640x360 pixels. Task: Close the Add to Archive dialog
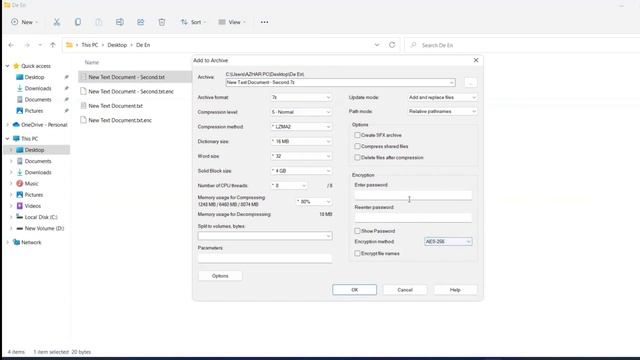[x=476, y=60]
